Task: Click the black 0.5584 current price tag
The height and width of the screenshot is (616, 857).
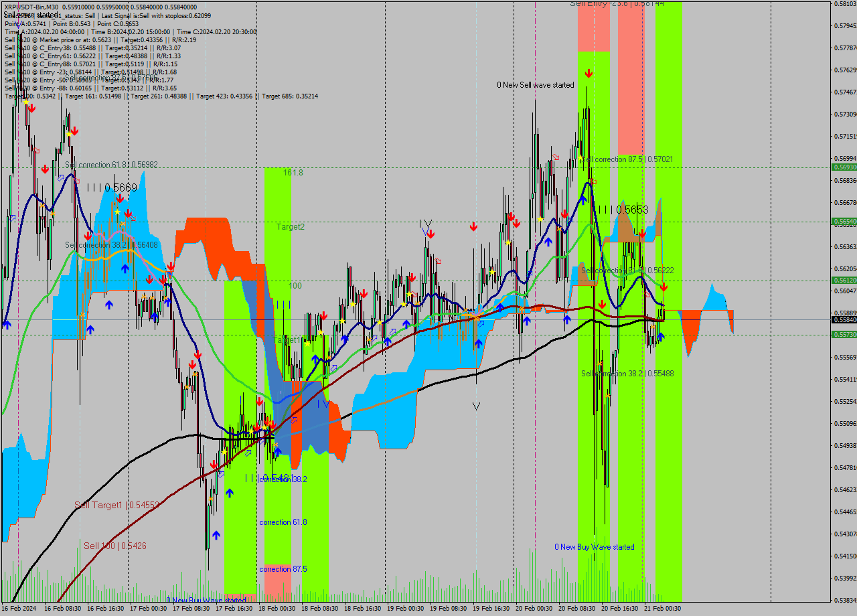Action: point(844,320)
